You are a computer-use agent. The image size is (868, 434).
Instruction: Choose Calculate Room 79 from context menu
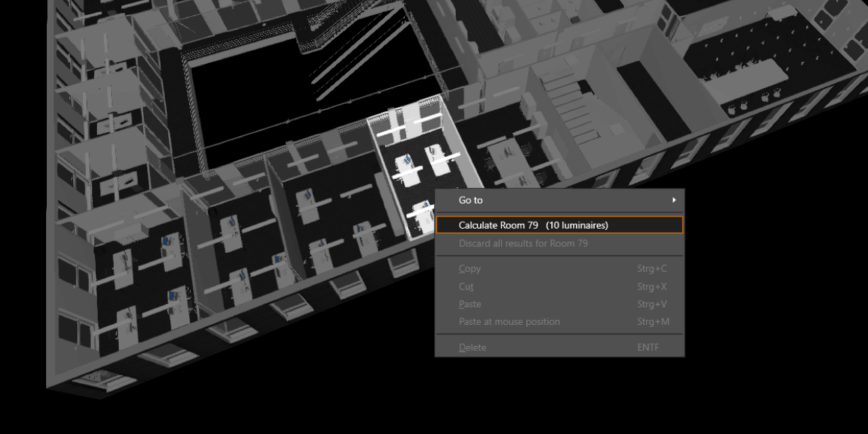coord(533,225)
